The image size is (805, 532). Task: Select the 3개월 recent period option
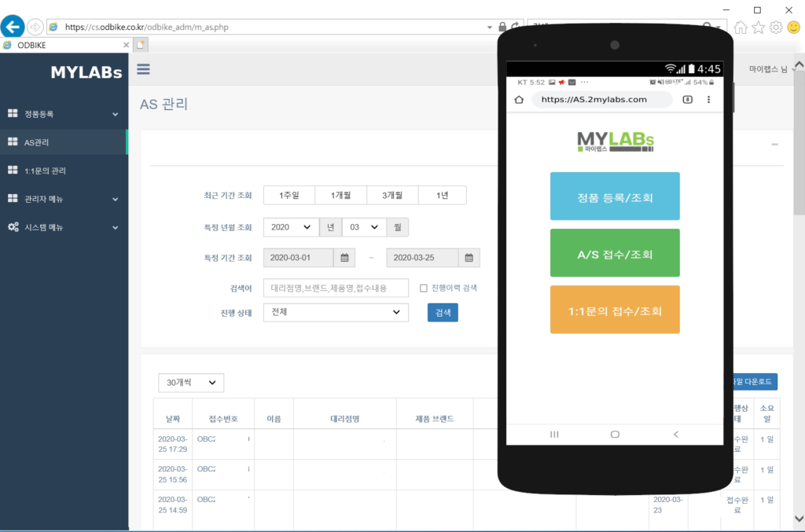click(x=392, y=196)
